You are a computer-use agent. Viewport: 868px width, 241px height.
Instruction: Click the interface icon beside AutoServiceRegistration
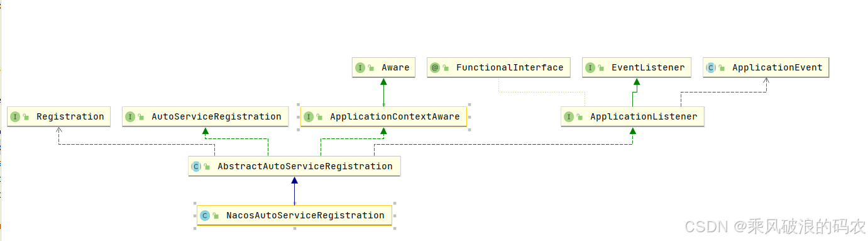(x=130, y=117)
